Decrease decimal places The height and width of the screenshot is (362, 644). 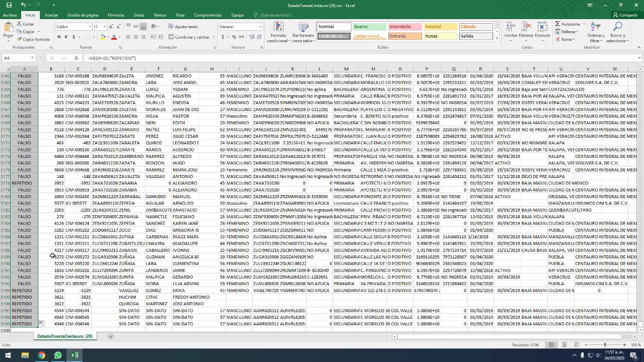[x=259, y=37]
